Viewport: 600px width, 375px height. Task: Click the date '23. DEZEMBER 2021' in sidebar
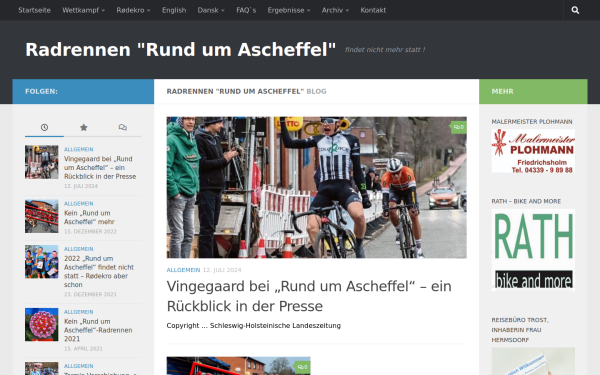90,294
